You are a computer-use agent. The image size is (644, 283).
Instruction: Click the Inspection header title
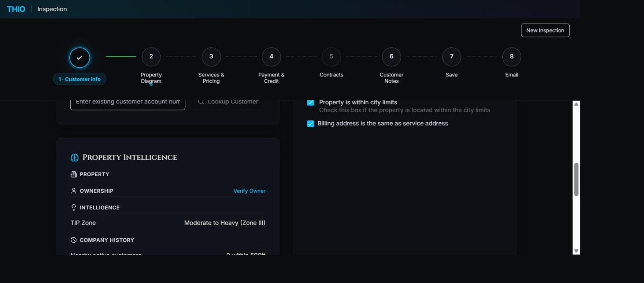52,9
